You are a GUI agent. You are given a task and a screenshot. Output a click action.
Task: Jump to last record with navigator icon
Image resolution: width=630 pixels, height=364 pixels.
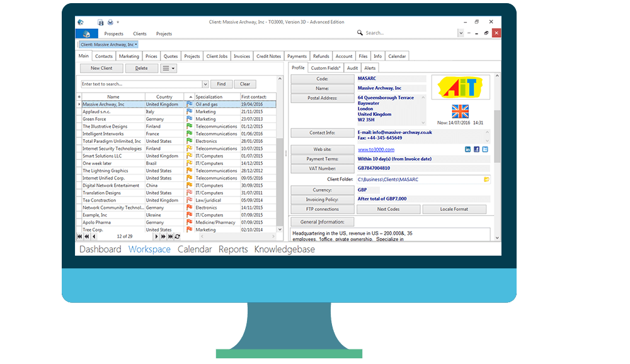click(170, 236)
